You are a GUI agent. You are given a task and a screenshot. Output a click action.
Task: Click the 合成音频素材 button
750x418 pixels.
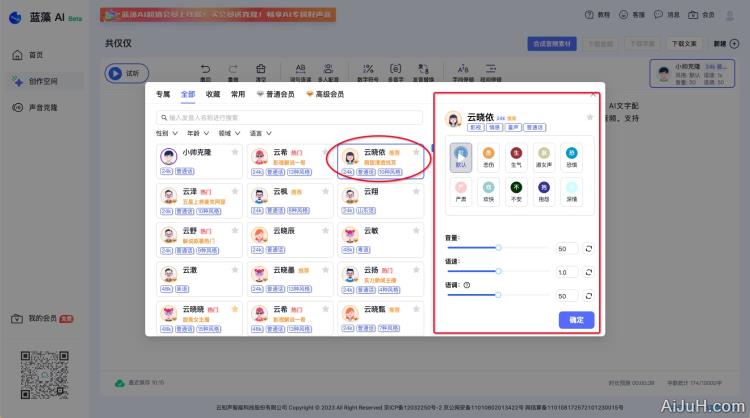pos(551,44)
